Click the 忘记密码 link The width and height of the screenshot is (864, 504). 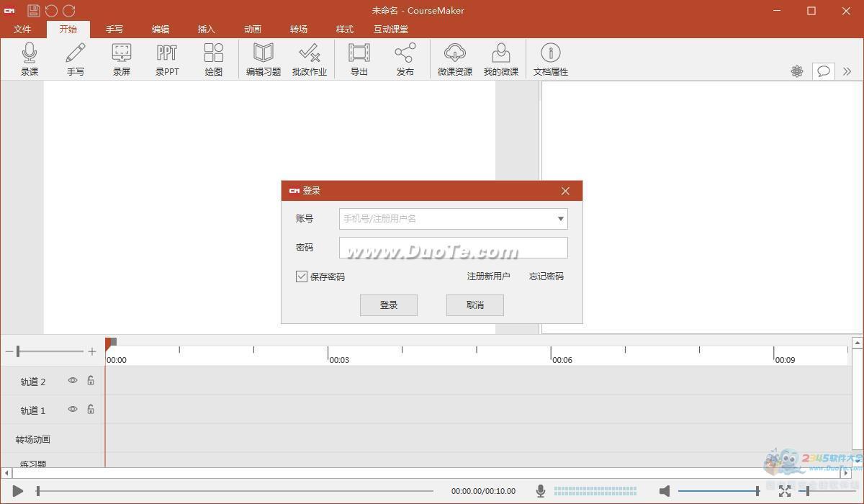[x=546, y=276]
